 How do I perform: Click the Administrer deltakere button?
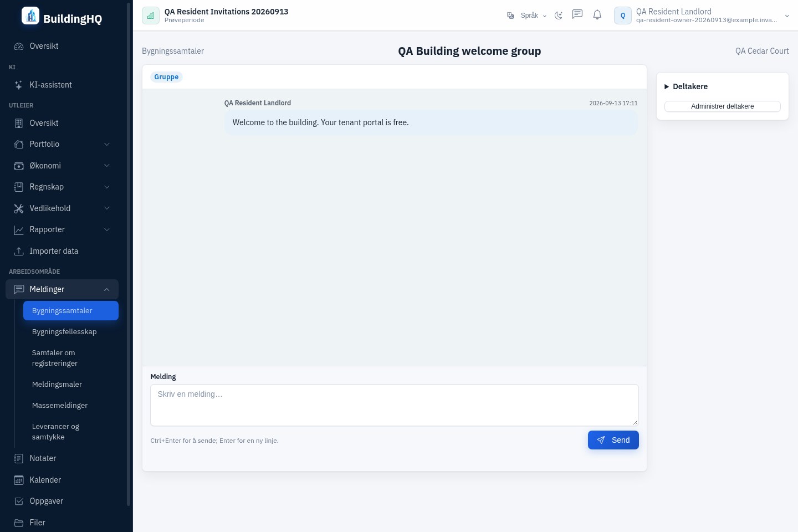point(723,106)
